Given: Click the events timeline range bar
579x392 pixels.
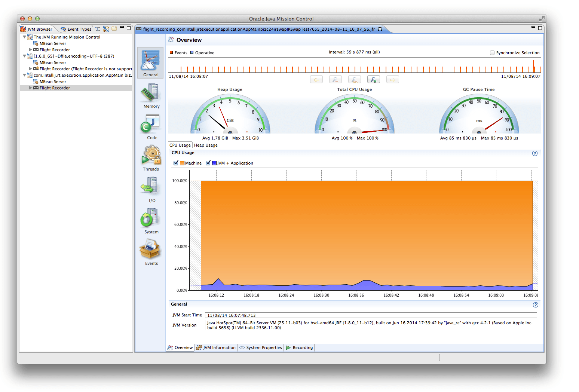Looking at the screenshot, I should [354, 65].
